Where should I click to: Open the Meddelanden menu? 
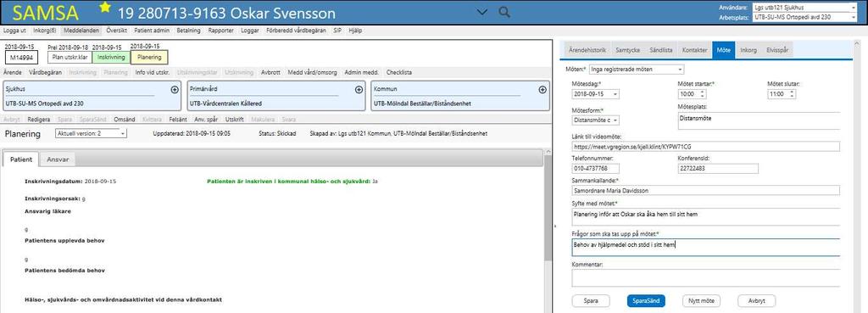pyautogui.click(x=81, y=31)
